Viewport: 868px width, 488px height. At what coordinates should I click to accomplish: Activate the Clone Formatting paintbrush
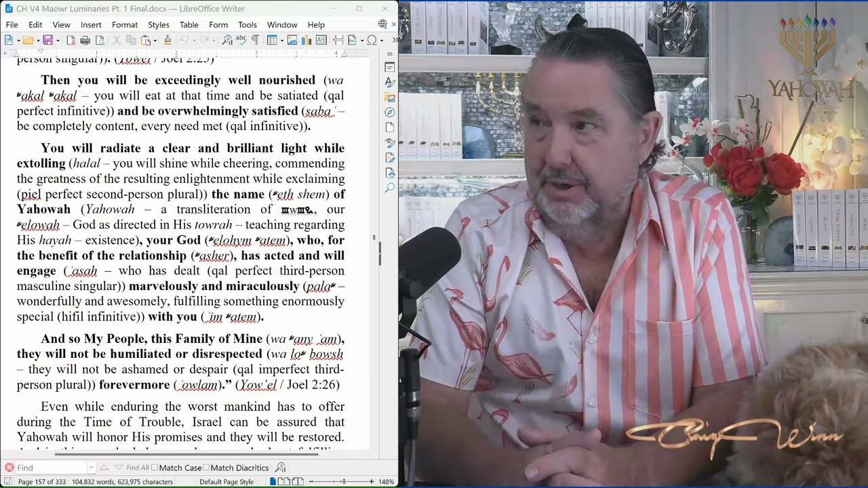(x=167, y=41)
